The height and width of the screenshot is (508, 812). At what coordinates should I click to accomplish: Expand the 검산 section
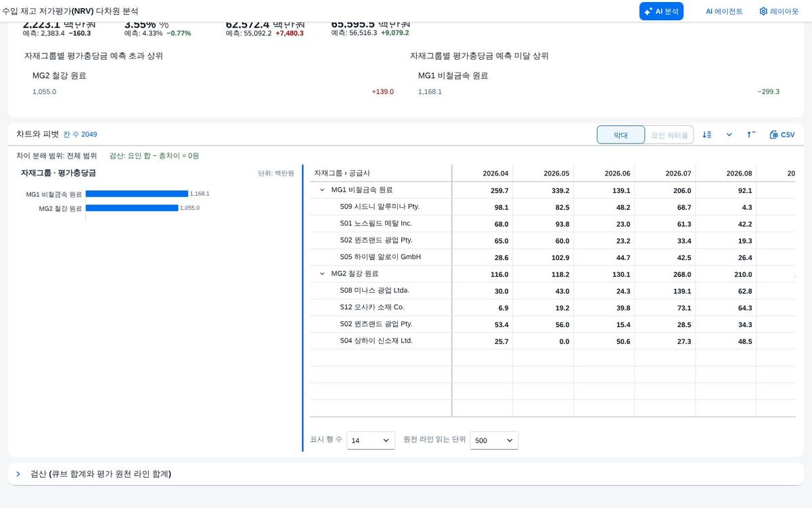(18, 474)
